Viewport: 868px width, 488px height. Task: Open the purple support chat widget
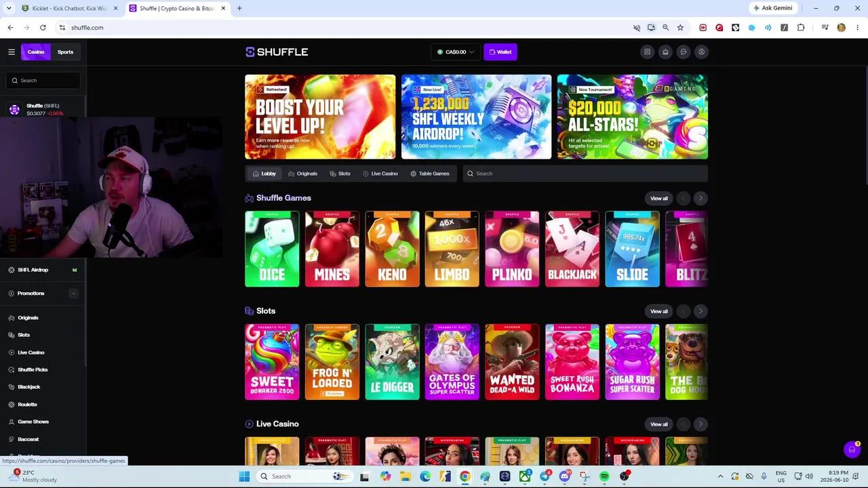[x=852, y=449]
